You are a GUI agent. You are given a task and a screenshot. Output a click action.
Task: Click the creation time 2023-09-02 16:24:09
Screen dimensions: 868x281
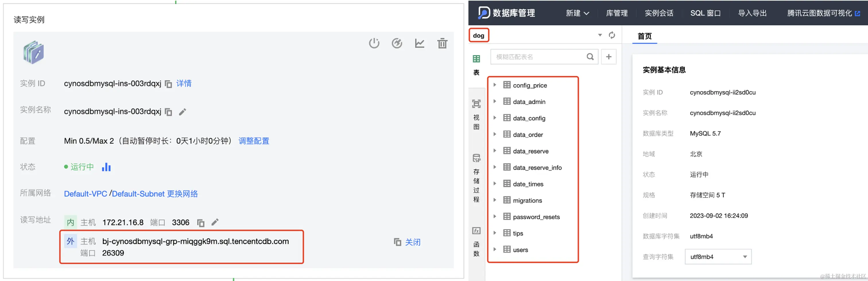coord(718,216)
